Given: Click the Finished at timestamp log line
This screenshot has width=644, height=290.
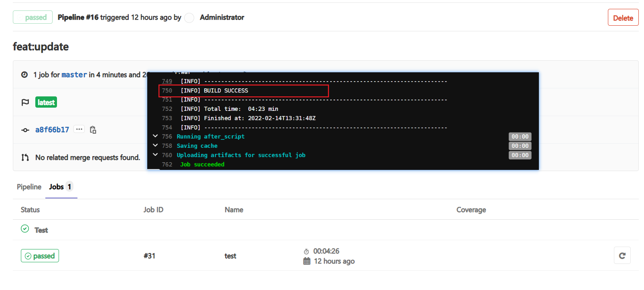Looking at the screenshot, I should coord(248,118).
